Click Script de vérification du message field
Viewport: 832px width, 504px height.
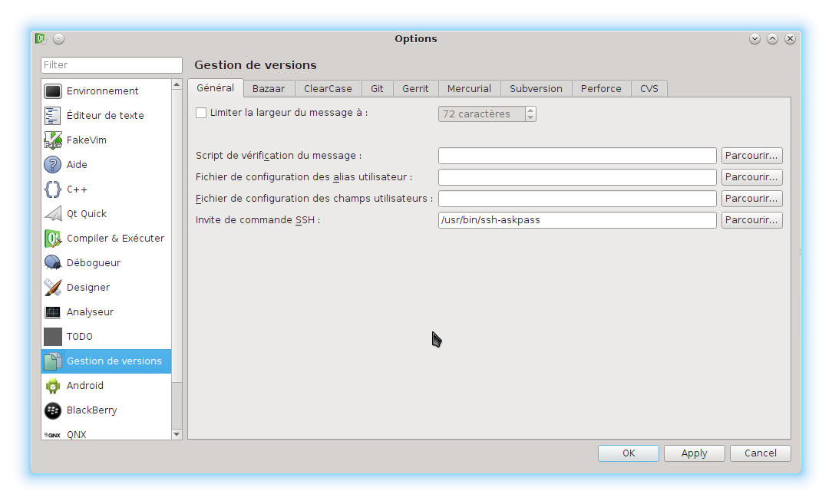tap(577, 156)
